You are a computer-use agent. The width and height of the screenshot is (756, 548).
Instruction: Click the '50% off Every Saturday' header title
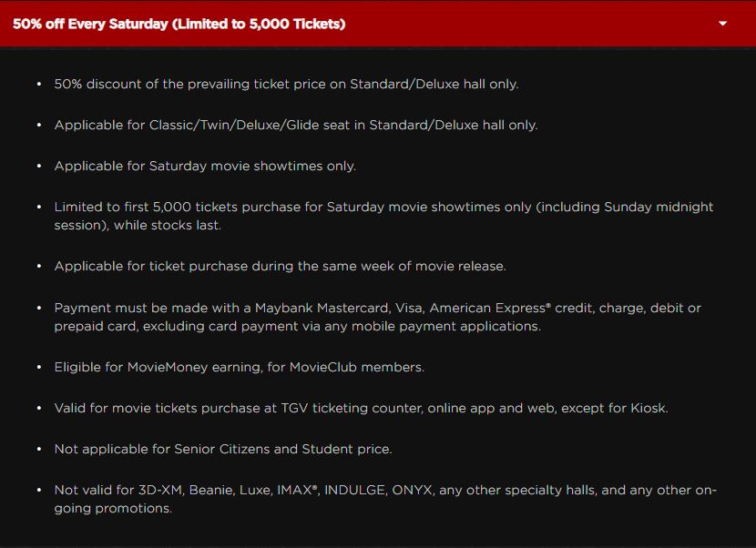[x=179, y=24]
